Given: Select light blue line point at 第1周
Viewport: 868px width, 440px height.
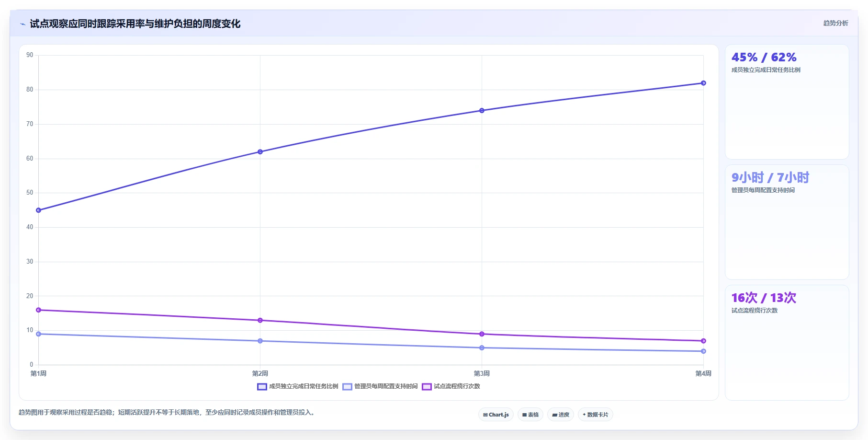Looking at the screenshot, I should tap(39, 334).
